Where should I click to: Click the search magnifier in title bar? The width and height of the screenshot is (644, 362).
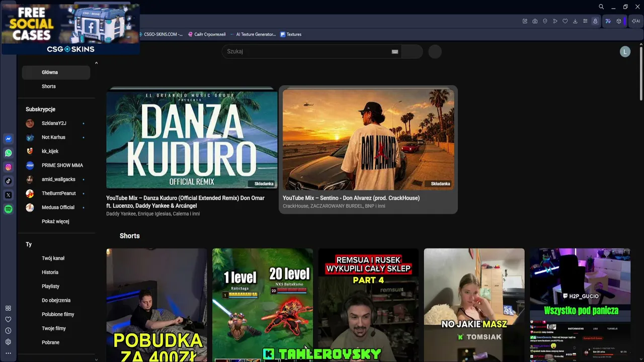point(601,7)
